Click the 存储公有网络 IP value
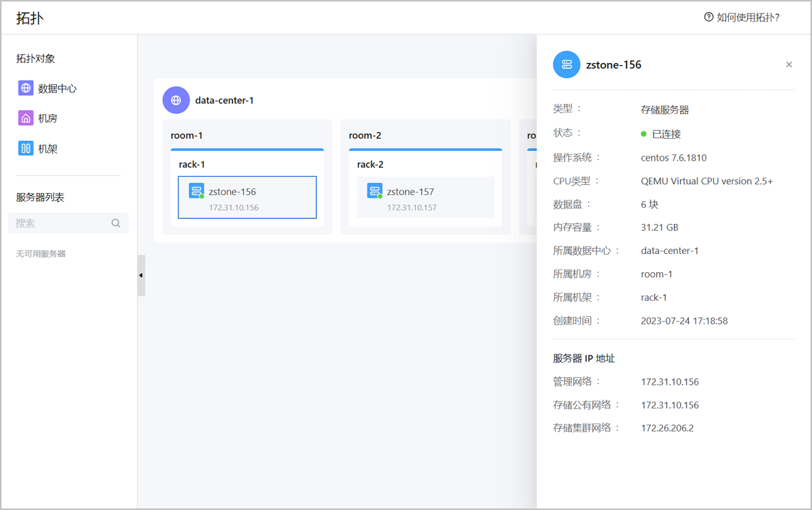Image resolution: width=812 pixels, height=510 pixels. tap(670, 405)
